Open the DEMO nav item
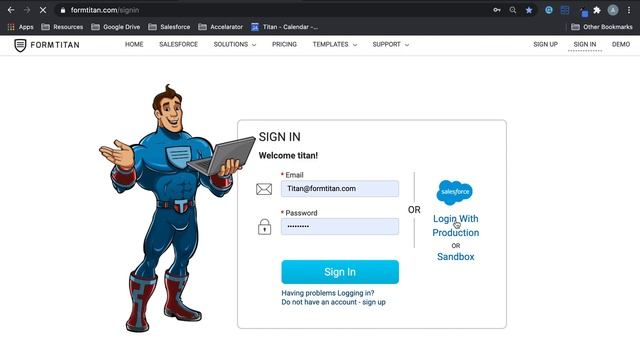The width and height of the screenshot is (640, 360). pyautogui.click(x=621, y=44)
